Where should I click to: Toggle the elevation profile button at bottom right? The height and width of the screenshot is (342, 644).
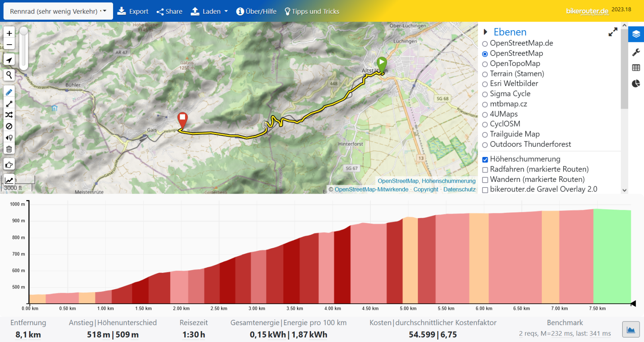pyautogui.click(x=631, y=330)
